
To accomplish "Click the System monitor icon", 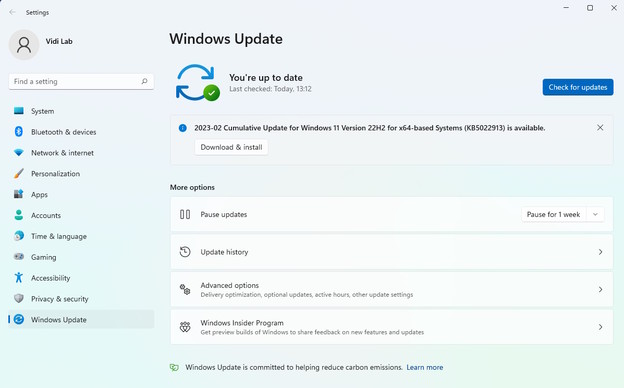I will click(19, 111).
